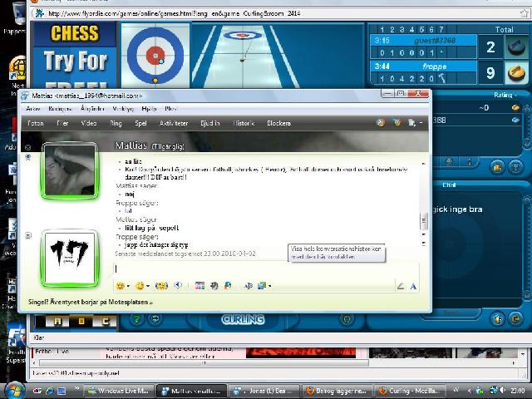Open Aktiviteter in the chat toolbar
Image resolution: width=532 pixels, height=399 pixels.
pyautogui.click(x=174, y=123)
